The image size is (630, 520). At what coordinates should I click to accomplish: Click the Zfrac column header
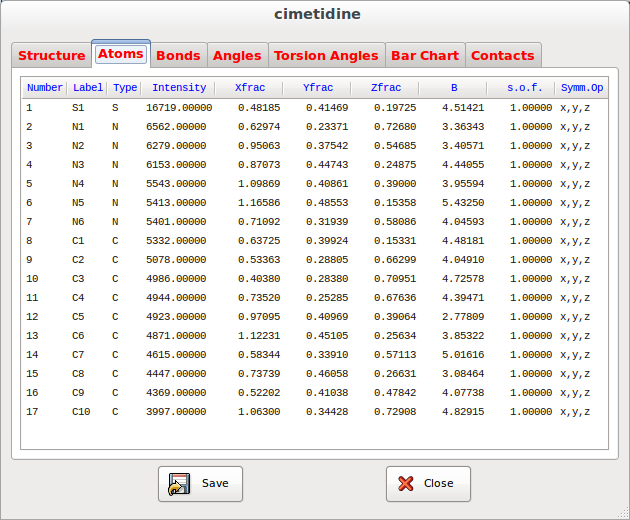[385, 88]
